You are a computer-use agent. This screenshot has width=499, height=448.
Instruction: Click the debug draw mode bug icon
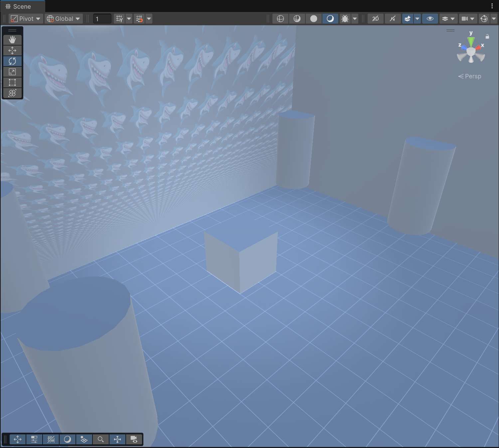click(x=345, y=19)
